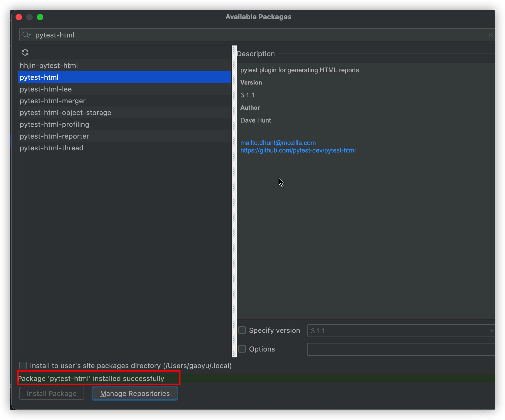Screen dimensions: 505x420
Task: Open the version 3.1.1 dropdown
Action: pyautogui.click(x=401, y=331)
